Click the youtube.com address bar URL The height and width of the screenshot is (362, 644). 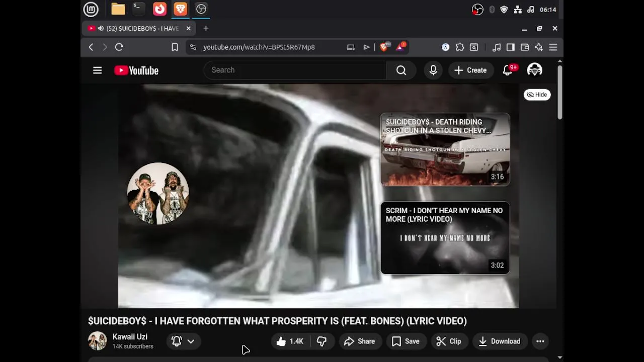point(259,47)
